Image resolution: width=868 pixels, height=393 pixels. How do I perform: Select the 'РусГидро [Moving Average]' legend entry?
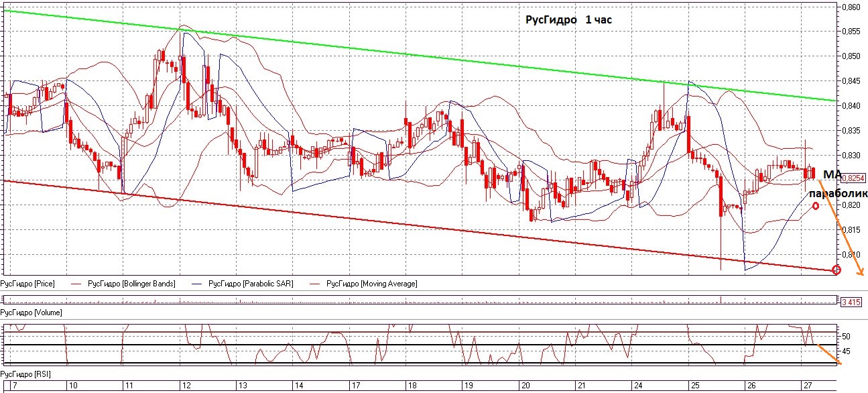(x=371, y=284)
